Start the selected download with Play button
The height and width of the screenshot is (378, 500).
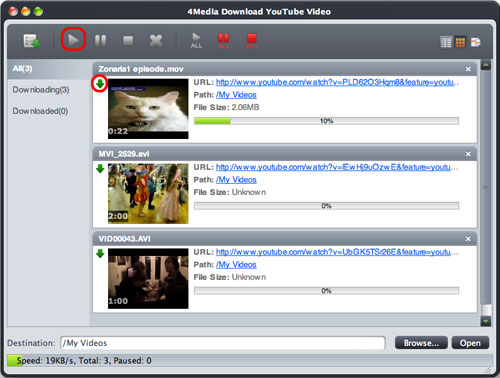point(73,40)
